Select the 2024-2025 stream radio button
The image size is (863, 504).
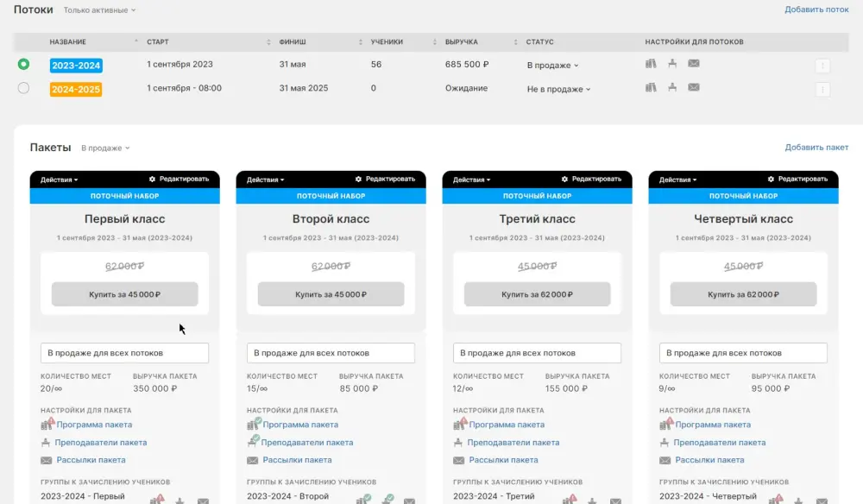tap(23, 88)
